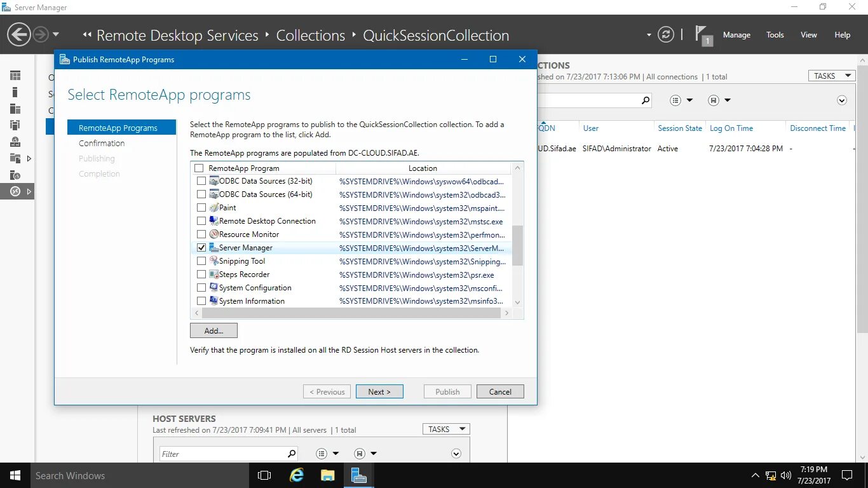Click the Cancel button

(x=500, y=391)
